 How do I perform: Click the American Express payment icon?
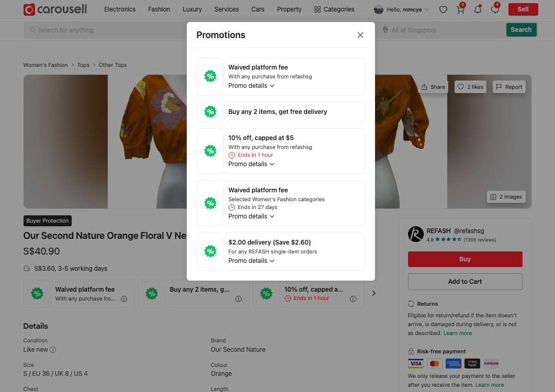pyautogui.click(x=453, y=363)
